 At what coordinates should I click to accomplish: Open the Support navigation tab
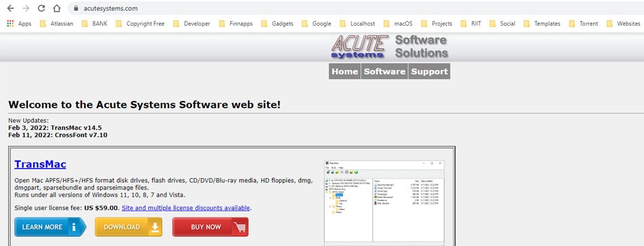(x=429, y=71)
